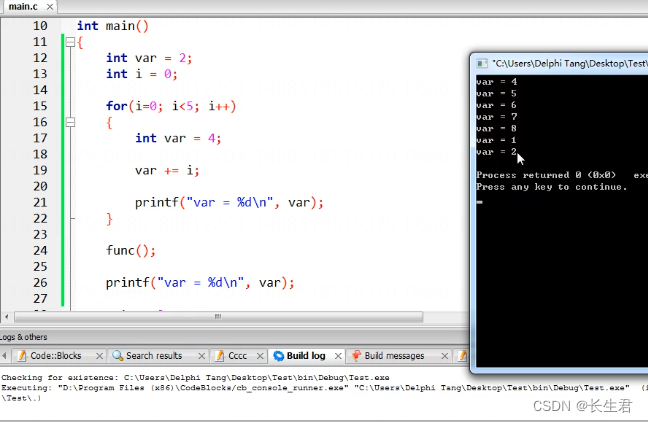Click the 'Checking for existence' build log line
The width and height of the screenshot is (648, 422).
click(195, 377)
